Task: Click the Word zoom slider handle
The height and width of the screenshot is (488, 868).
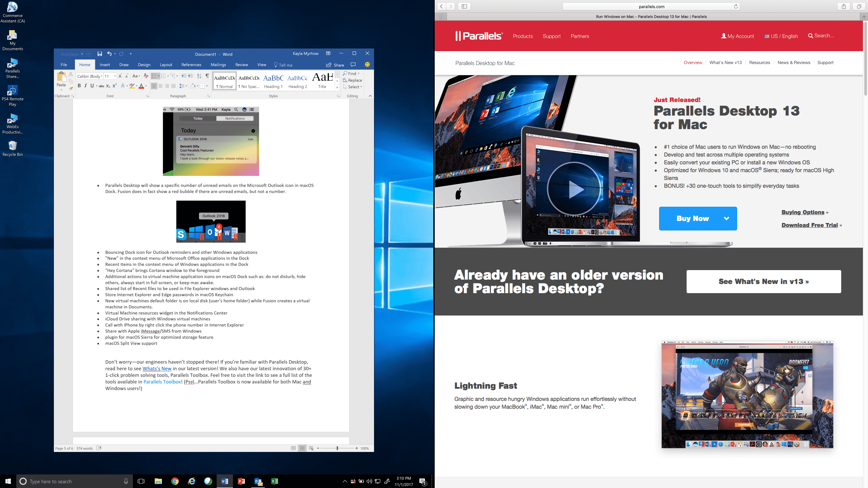Action: click(337, 448)
